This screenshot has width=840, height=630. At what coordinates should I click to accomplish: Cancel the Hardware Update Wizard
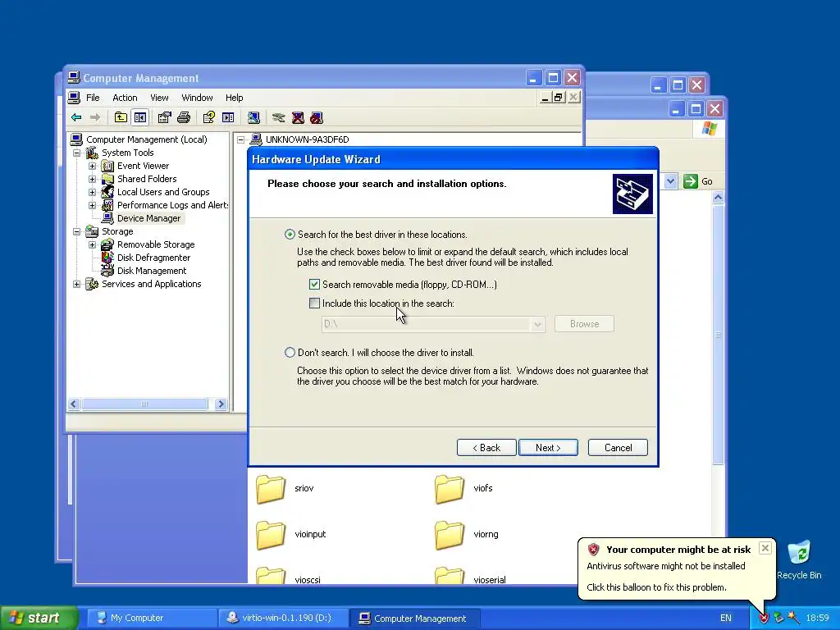[x=618, y=448]
